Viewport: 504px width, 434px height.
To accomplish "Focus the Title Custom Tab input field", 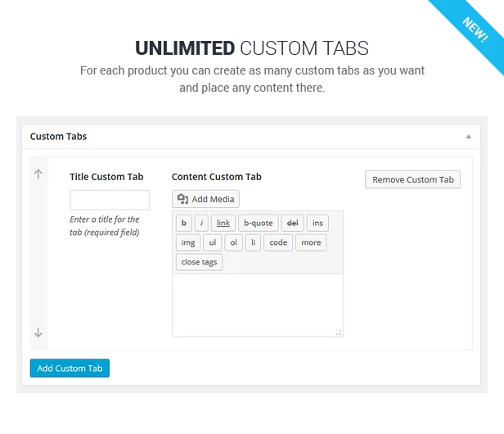I will [110, 200].
